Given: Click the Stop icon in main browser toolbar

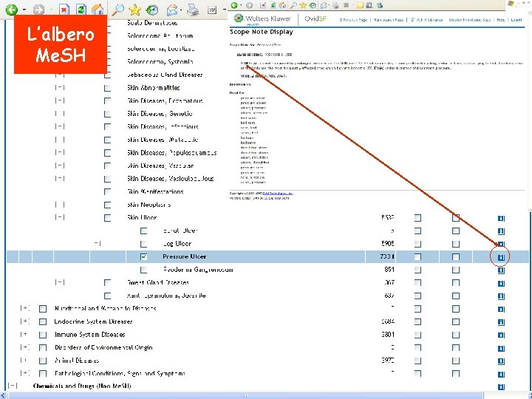Looking at the screenshot, I should point(64,10).
